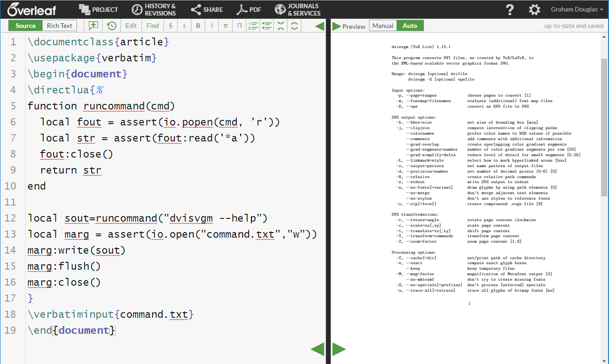
Task: Recompile with the green Preview arrow
Action: 337,26
